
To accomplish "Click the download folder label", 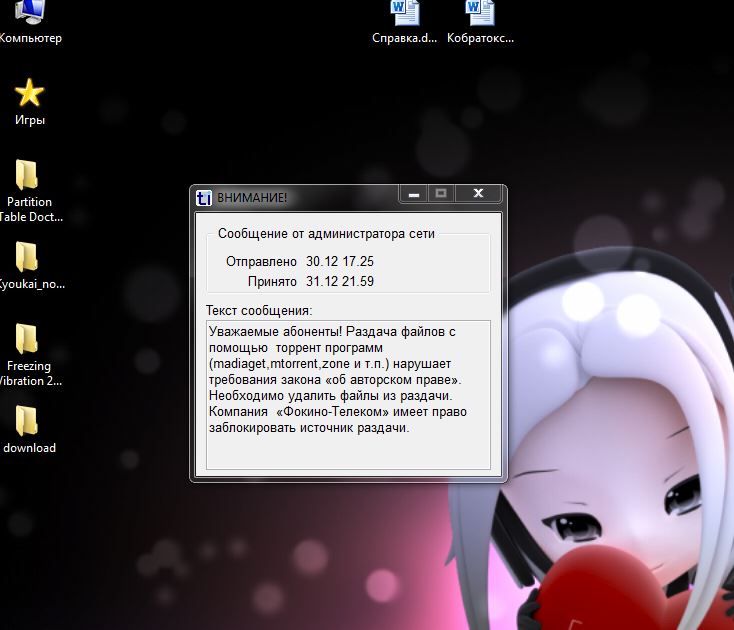I will pos(29,448).
